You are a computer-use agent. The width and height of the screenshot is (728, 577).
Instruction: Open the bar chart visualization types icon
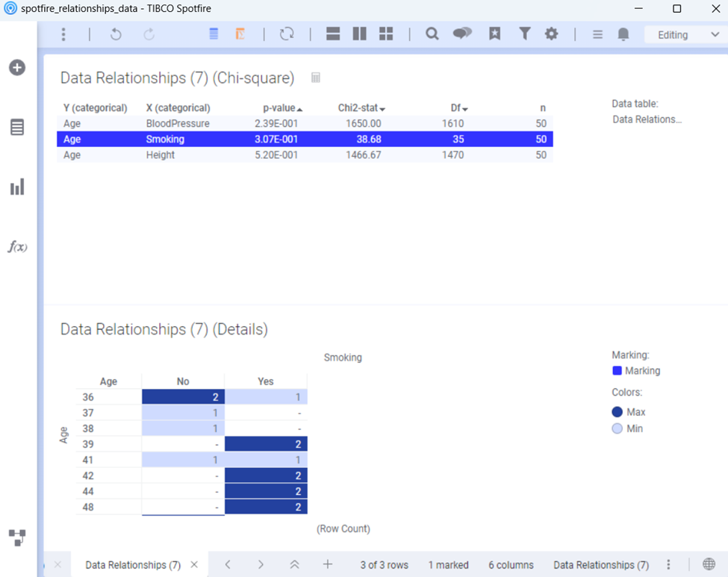17,187
